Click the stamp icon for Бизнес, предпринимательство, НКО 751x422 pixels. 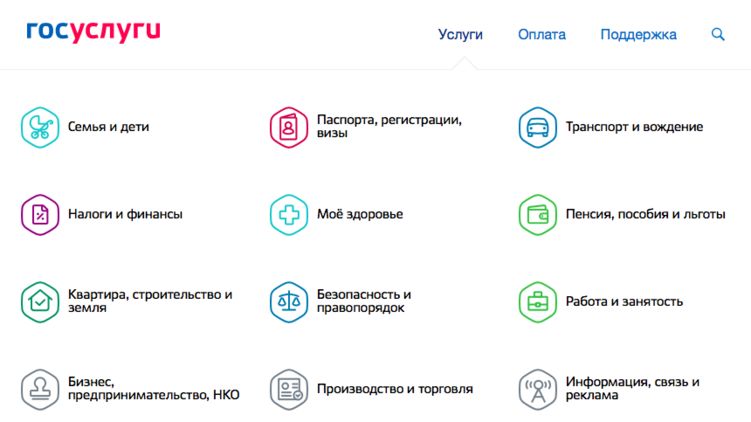pyautogui.click(x=41, y=388)
